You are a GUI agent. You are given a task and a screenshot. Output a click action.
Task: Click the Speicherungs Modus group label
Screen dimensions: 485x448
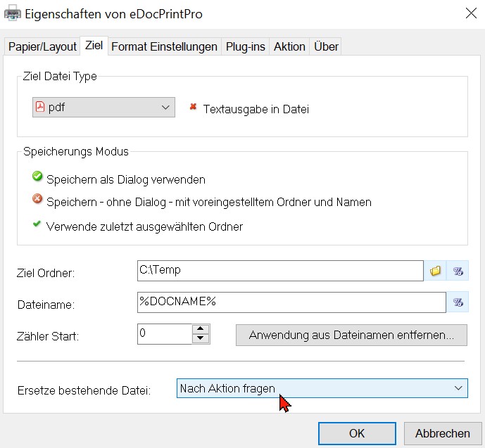76,151
